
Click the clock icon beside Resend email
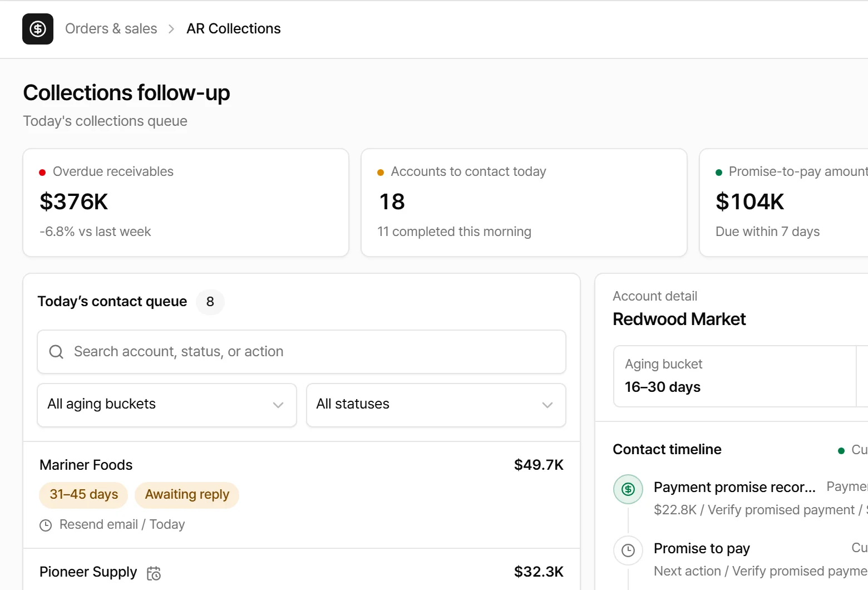click(46, 525)
